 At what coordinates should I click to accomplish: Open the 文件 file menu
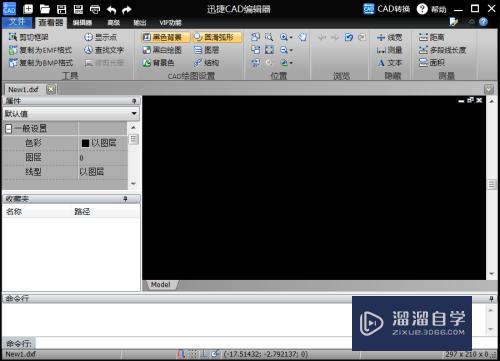click(17, 22)
